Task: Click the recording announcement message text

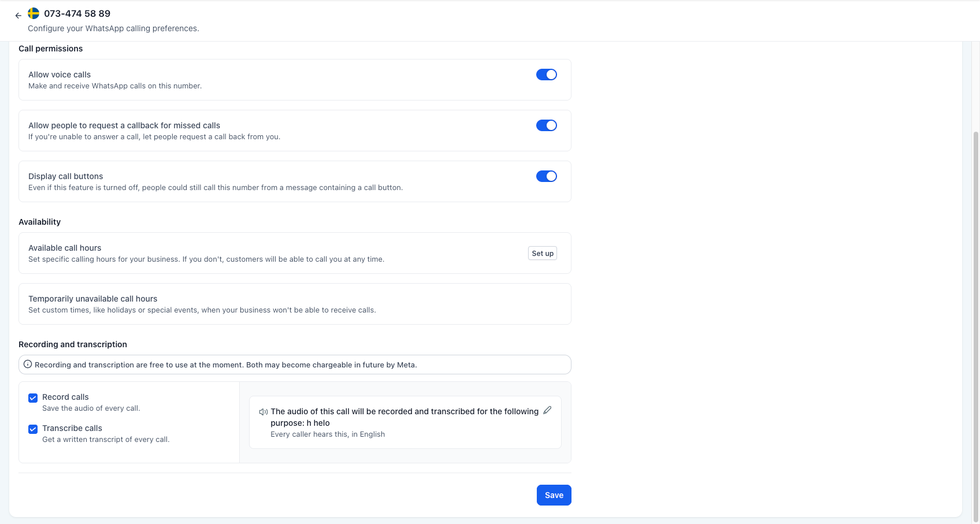Action: (x=404, y=417)
